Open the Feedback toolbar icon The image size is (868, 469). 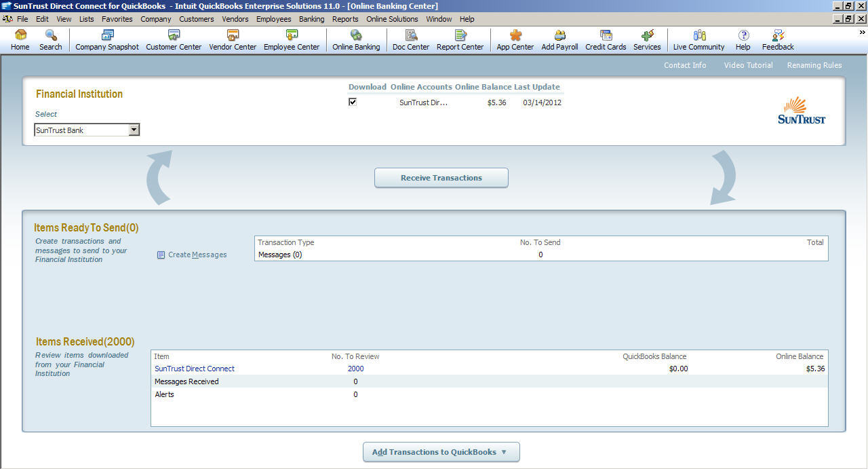[x=778, y=40]
